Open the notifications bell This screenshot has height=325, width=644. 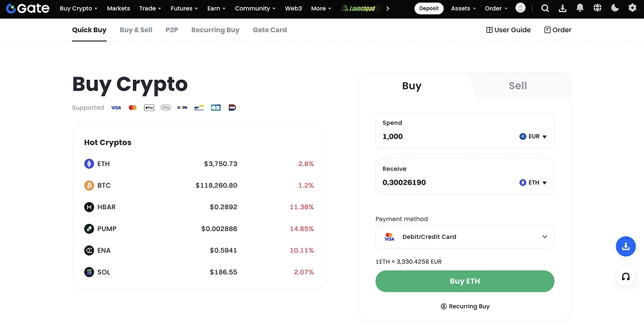click(580, 8)
